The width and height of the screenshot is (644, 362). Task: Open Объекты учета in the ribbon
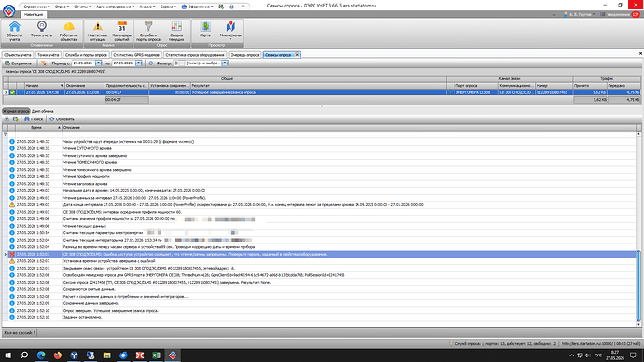pos(14,31)
